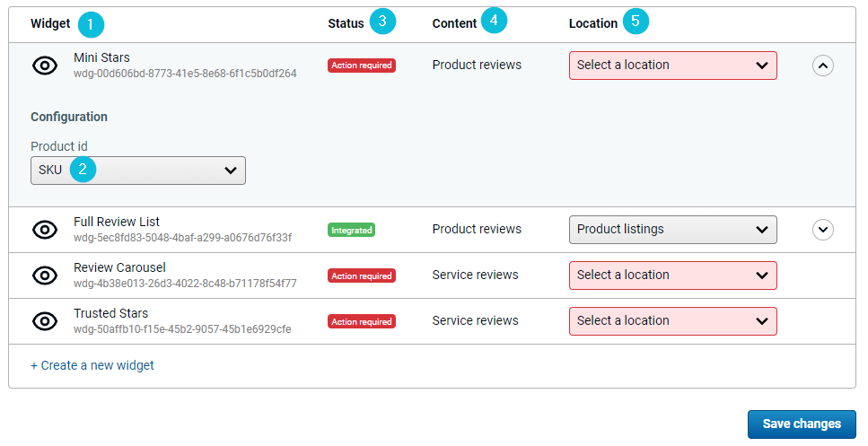This screenshot has width=868, height=446.
Task: Open Mini Stars location dropdown
Action: pyautogui.click(x=672, y=66)
